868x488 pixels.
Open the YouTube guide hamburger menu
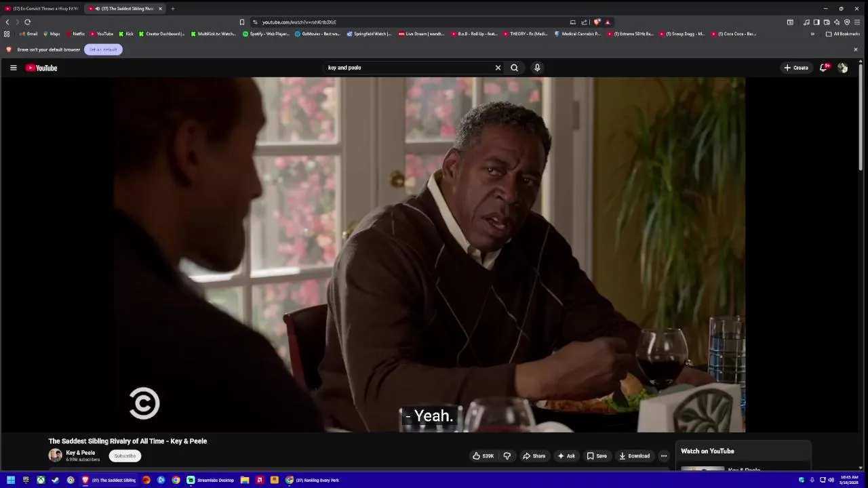click(13, 68)
